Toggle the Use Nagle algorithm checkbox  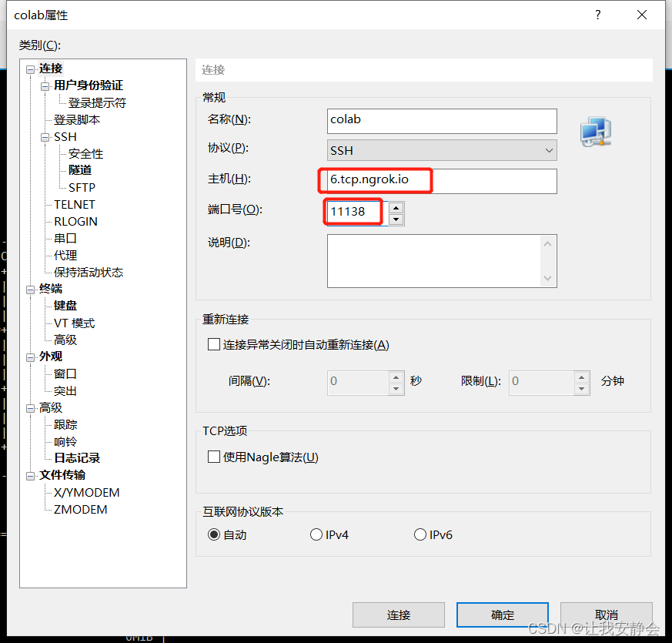coord(214,457)
